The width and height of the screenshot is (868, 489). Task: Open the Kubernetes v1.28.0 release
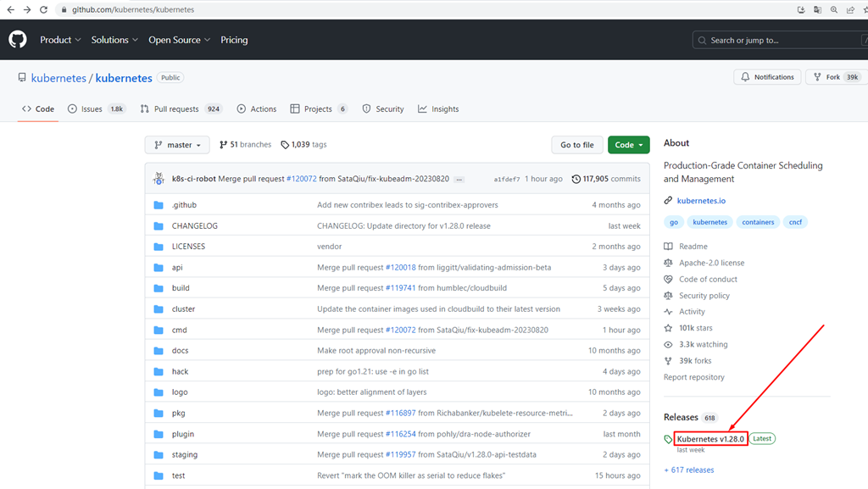point(711,439)
